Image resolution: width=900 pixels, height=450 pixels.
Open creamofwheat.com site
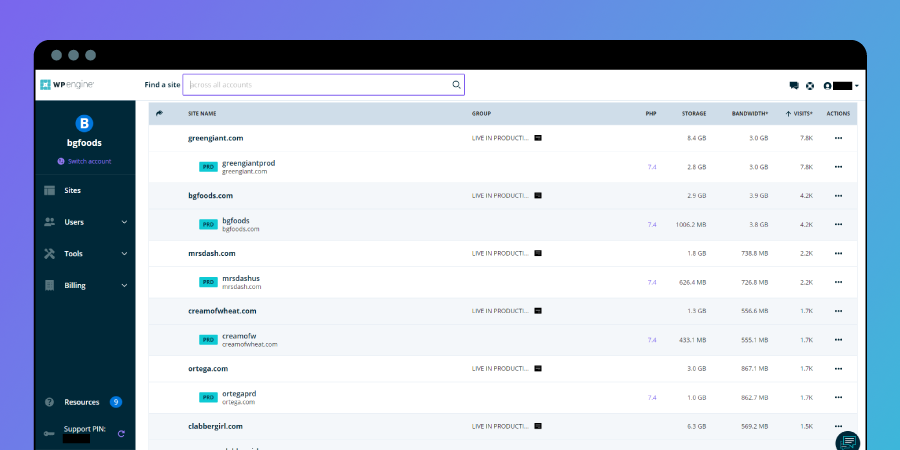tap(222, 311)
